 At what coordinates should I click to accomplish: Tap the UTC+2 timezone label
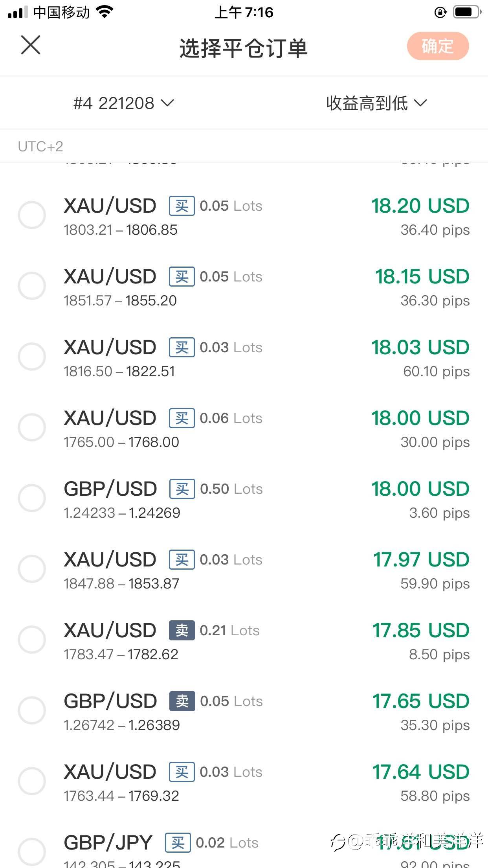tap(40, 147)
